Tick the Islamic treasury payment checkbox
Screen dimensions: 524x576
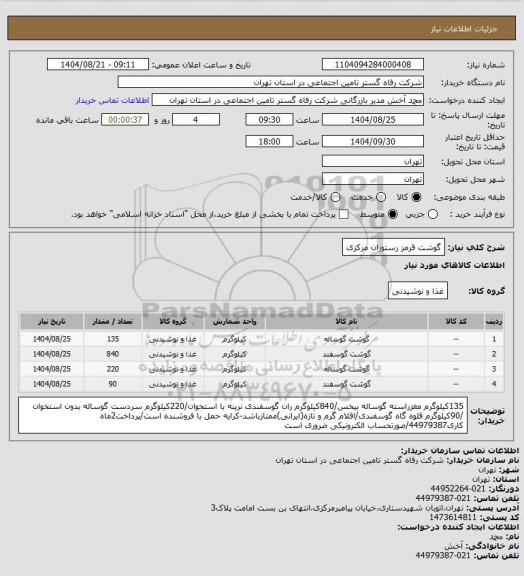pos(344,214)
